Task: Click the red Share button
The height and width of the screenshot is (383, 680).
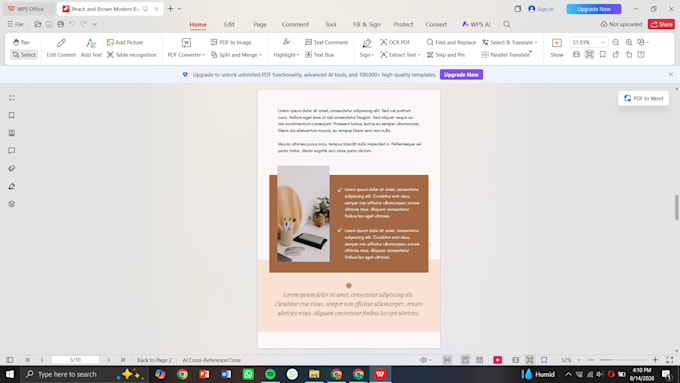Action: pyautogui.click(x=661, y=24)
